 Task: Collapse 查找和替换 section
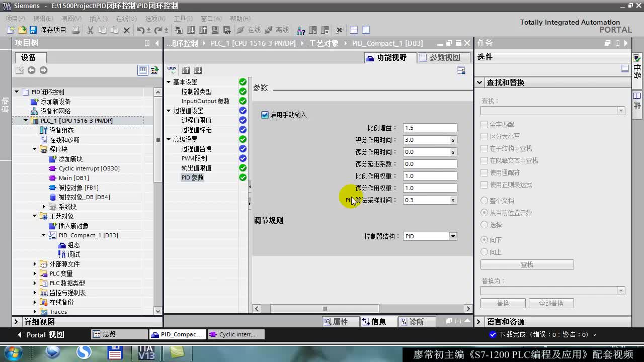[479, 82]
